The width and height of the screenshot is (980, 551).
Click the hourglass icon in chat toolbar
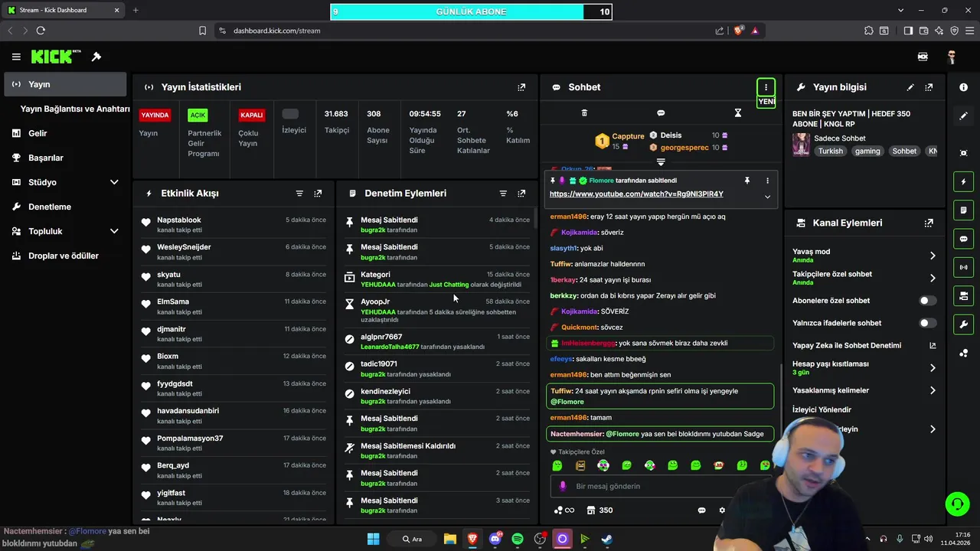click(x=738, y=112)
